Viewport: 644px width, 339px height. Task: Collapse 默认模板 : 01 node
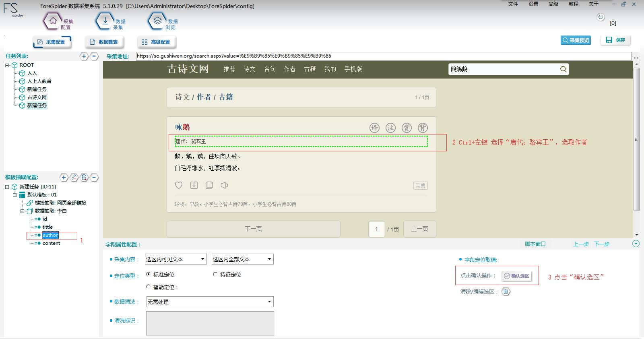coord(15,195)
